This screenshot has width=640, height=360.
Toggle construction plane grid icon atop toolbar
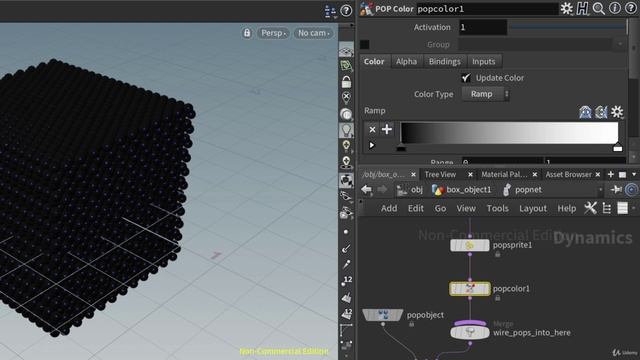point(346,50)
